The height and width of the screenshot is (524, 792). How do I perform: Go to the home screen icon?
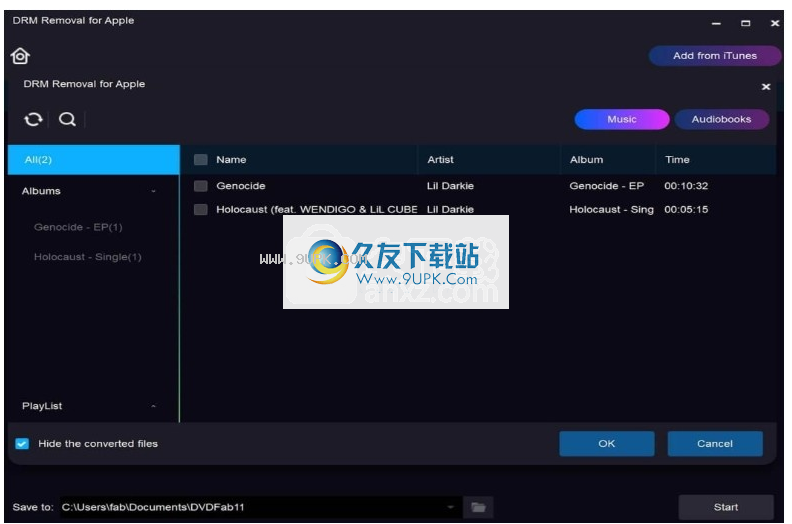pyautogui.click(x=20, y=56)
